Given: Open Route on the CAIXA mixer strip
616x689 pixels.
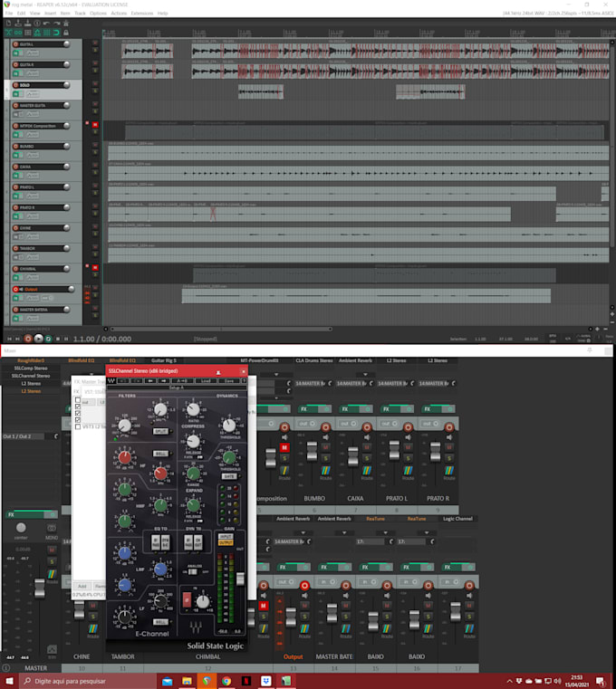Looking at the screenshot, I should (366, 472).
